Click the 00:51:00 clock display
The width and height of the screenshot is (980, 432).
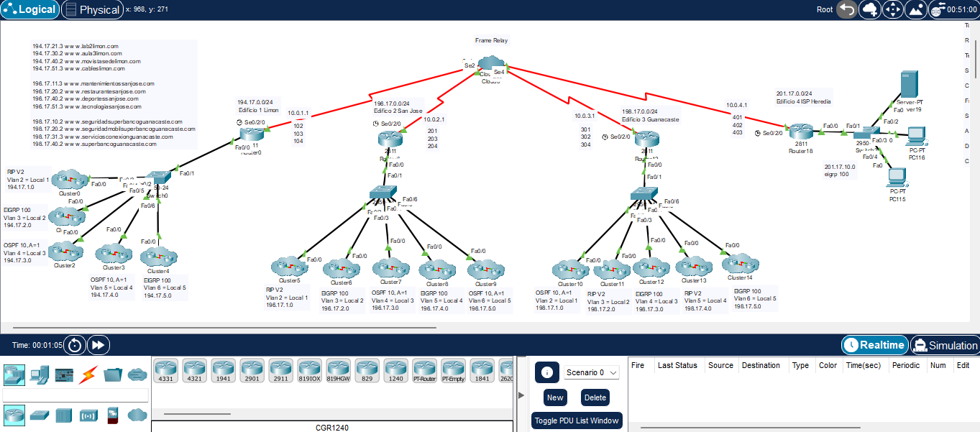pyautogui.click(x=963, y=10)
